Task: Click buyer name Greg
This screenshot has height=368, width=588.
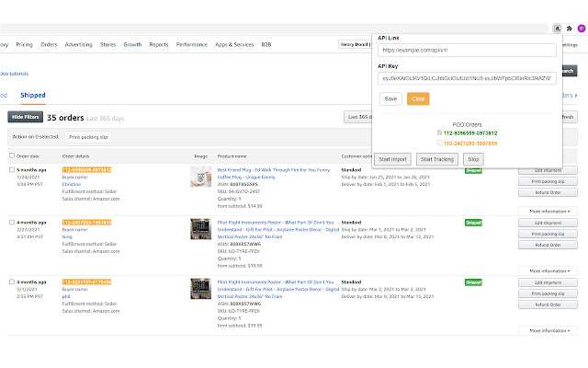Action: coord(67,237)
